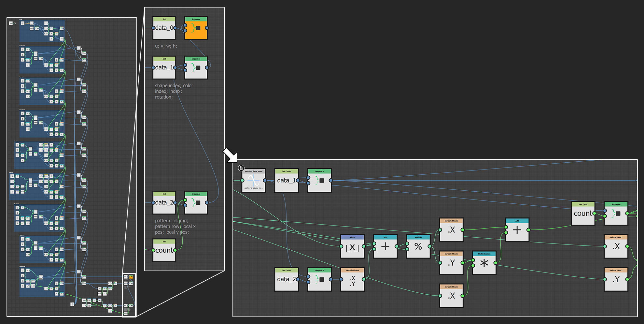Click the Swizzle Float1 .X node above Multiplication
The height and width of the screenshot is (324, 644).
coord(451,230)
